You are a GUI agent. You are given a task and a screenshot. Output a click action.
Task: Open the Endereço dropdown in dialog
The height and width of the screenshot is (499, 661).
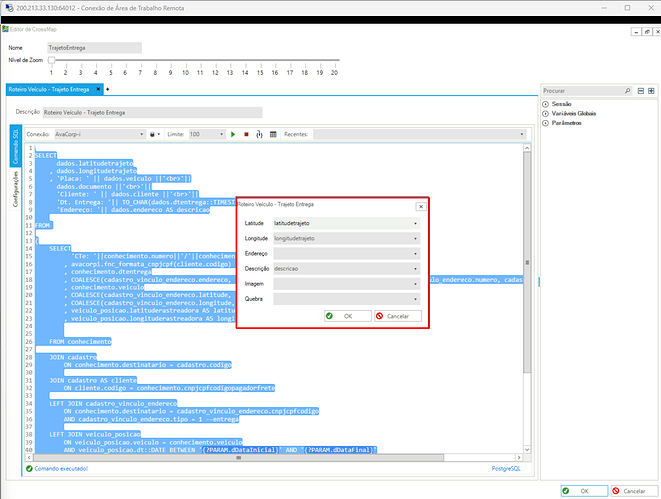click(414, 253)
